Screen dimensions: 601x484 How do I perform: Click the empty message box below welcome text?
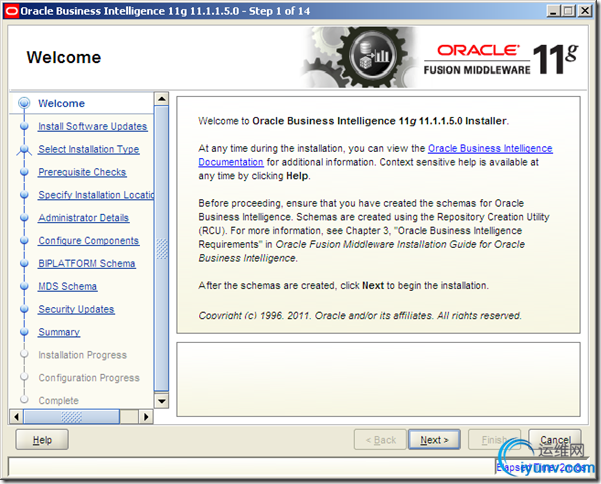click(x=378, y=379)
